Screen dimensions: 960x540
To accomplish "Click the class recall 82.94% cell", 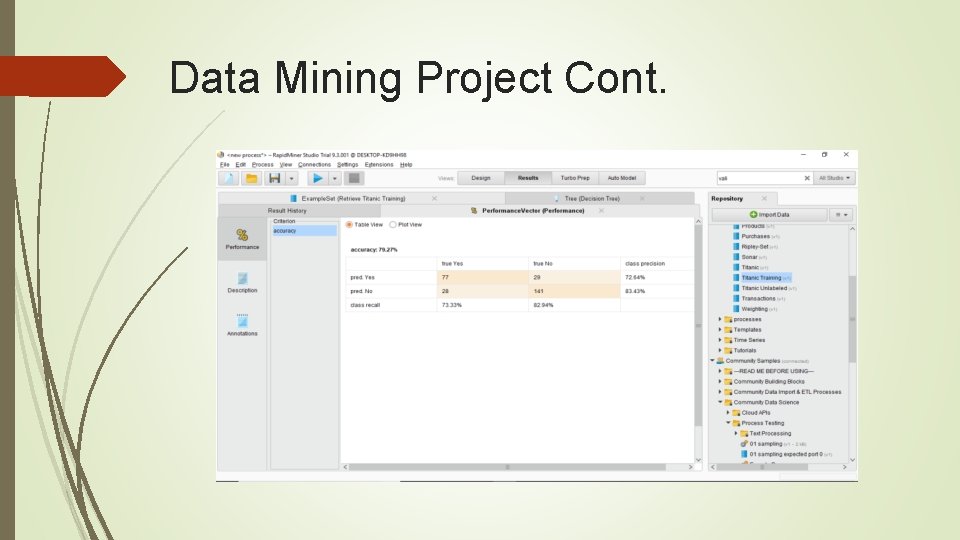I will (x=574, y=305).
